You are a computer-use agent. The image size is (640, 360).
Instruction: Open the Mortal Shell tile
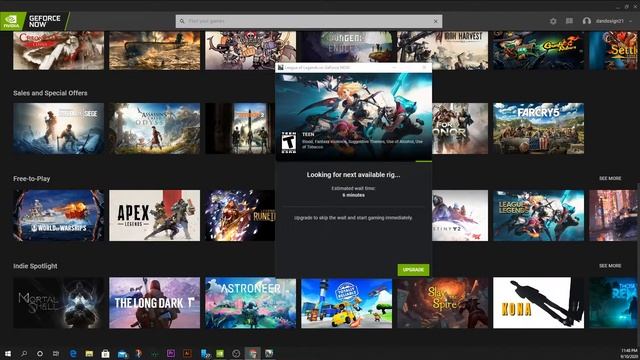[x=58, y=303]
